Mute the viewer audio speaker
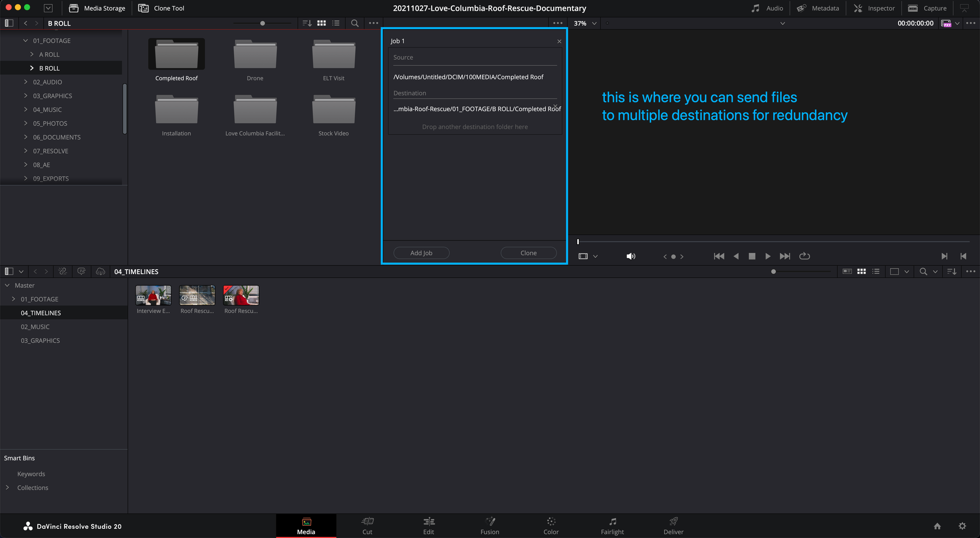Viewport: 980px width, 538px height. click(631, 256)
